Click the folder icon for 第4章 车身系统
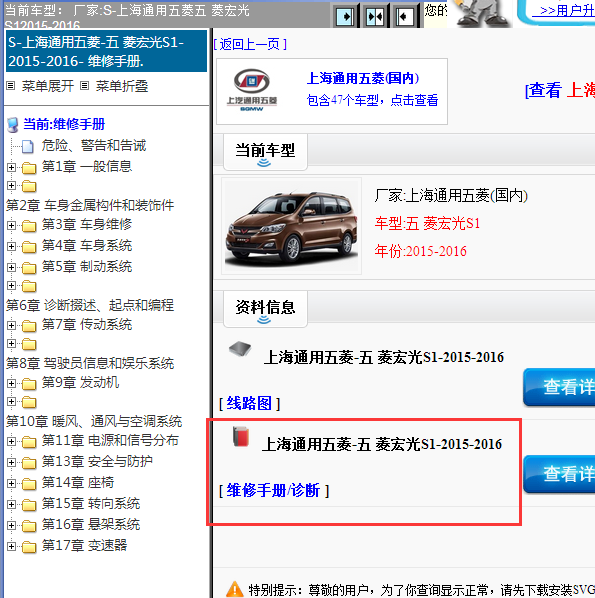The image size is (595, 598). 29,247
